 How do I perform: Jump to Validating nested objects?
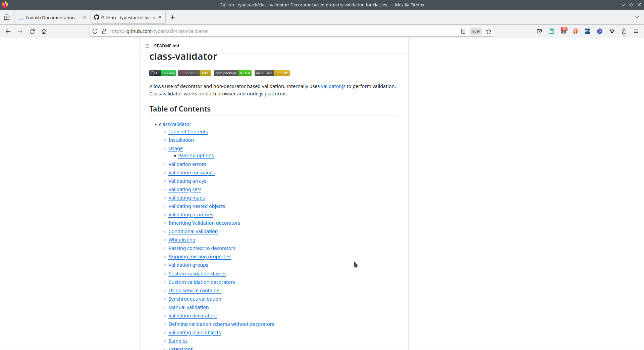(x=197, y=206)
